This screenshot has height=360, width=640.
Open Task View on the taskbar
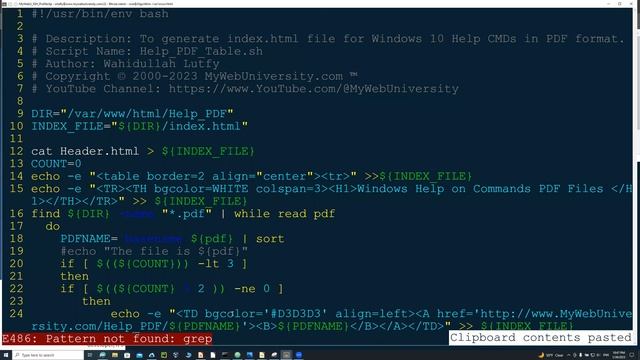pyautogui.click(x=90, y=355)
